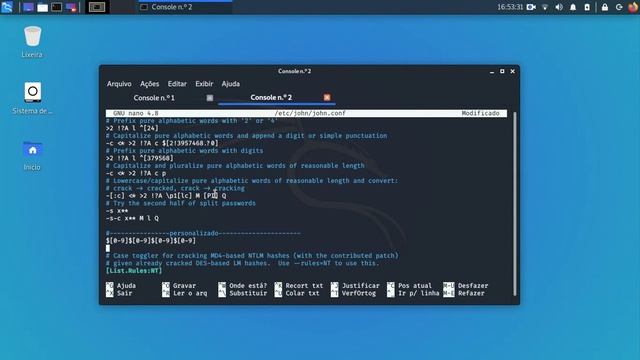Close the Console n.º 2 window
This screenshot has height=360, width=640.
point(513,71)
